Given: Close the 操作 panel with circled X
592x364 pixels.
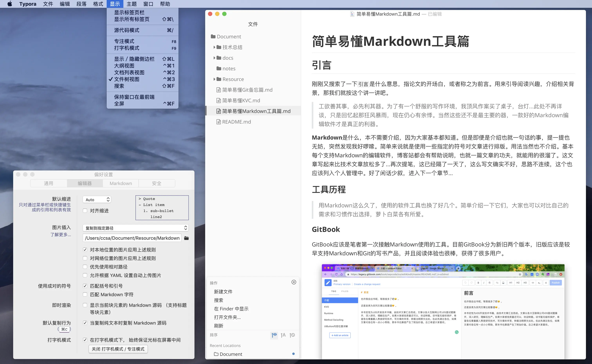Looking at the screenshot, I should tap(294, 282).
